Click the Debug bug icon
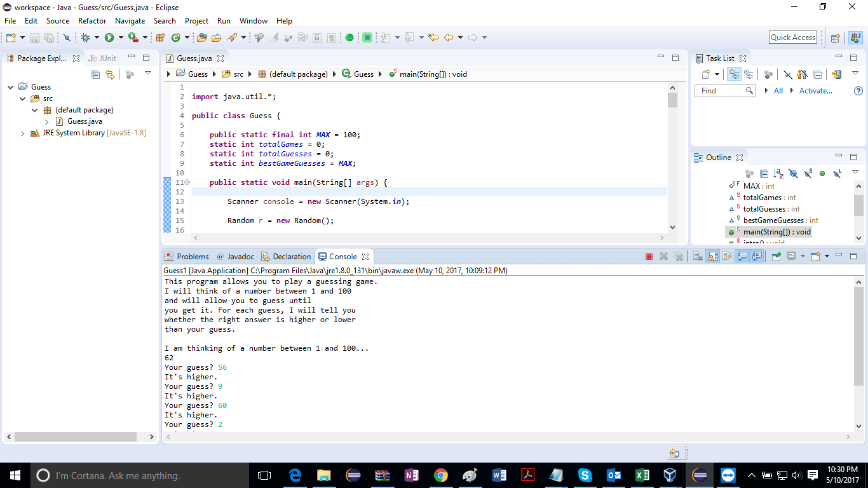 pos(86,37)
